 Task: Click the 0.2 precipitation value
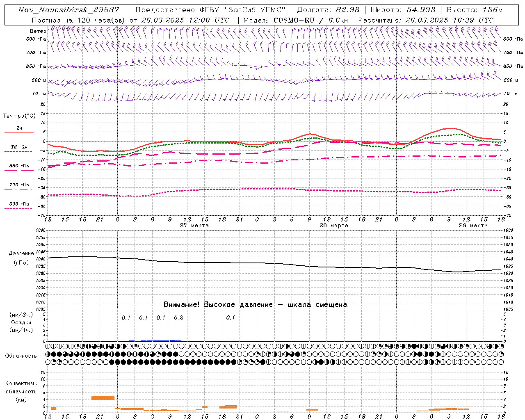point(178,317)
